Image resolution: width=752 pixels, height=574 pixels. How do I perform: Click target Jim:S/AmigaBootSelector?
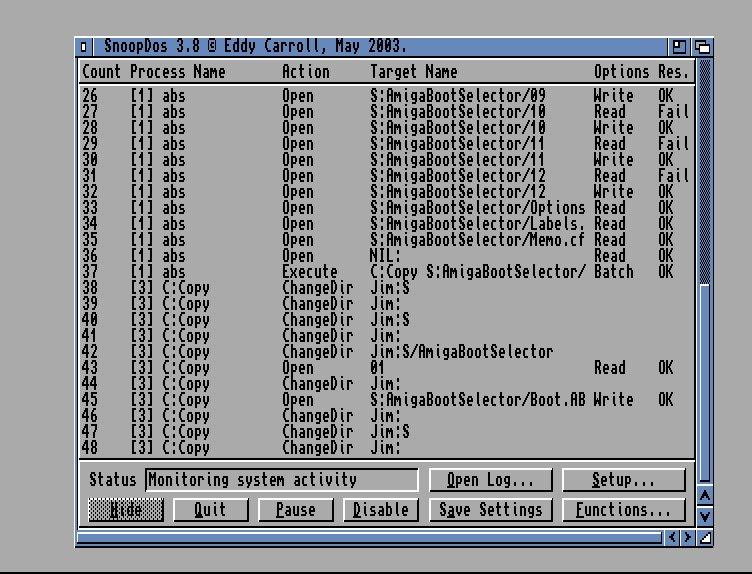click(461, 352)
